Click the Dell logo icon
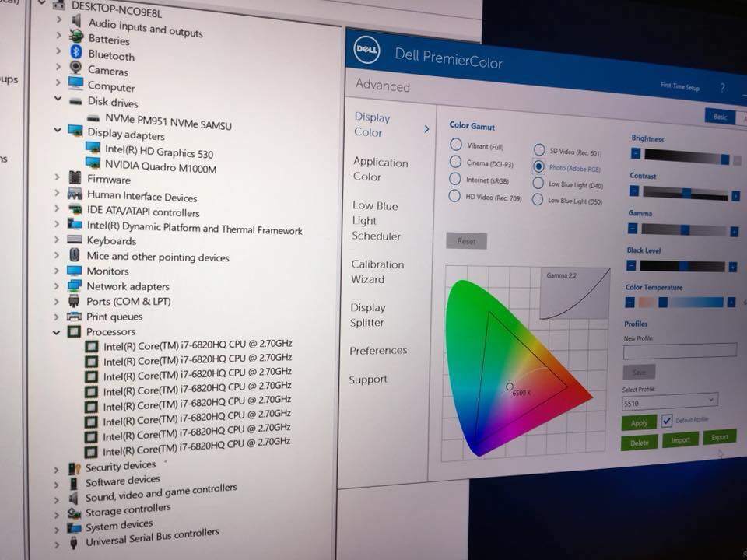747x560 pixels. pyautogui.click(x=366, y=50)
